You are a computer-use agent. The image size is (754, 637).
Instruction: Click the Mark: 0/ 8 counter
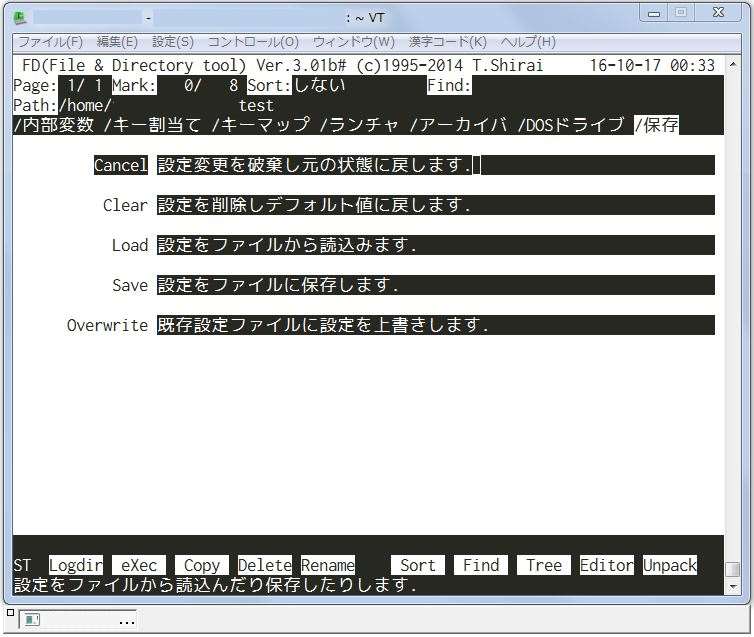[175, 85]
